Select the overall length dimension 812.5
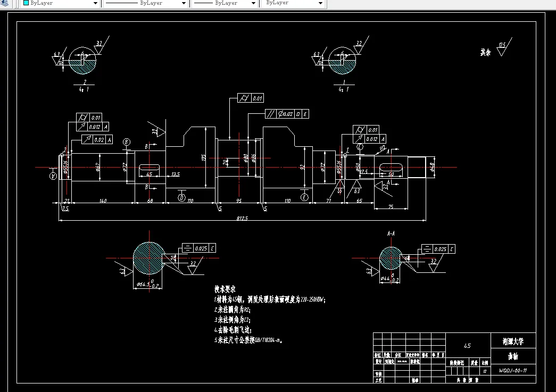Screen dimensions: 556x392 (242, 218)
